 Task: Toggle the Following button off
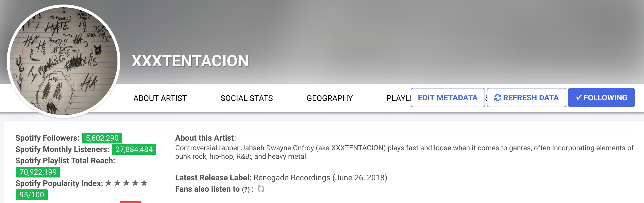[x=601, y=98]
